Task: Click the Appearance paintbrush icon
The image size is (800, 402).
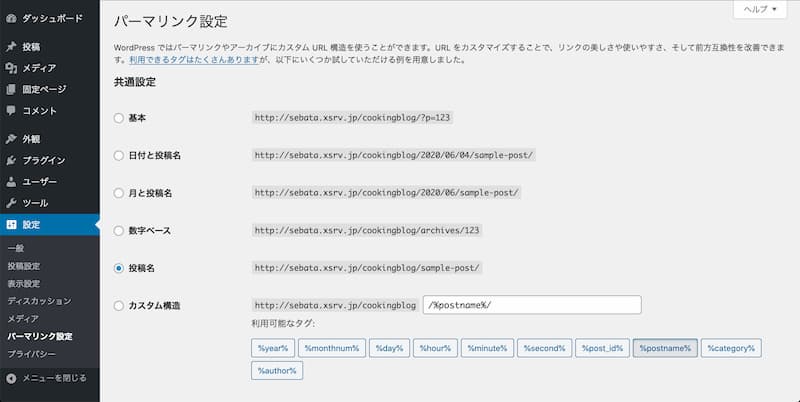Action: (x=11, y=139)
